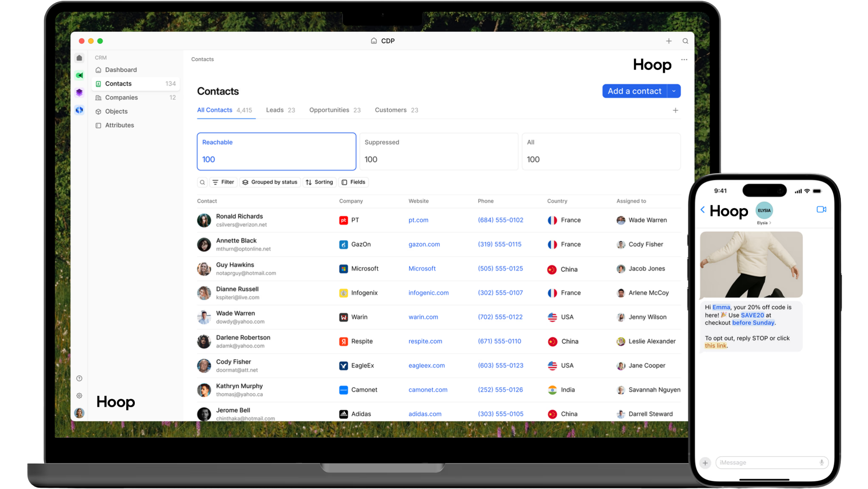Screen dimensions: 868x489
Task: Open Companies in the CRM sidebar
Action: [x=121, y=98]
